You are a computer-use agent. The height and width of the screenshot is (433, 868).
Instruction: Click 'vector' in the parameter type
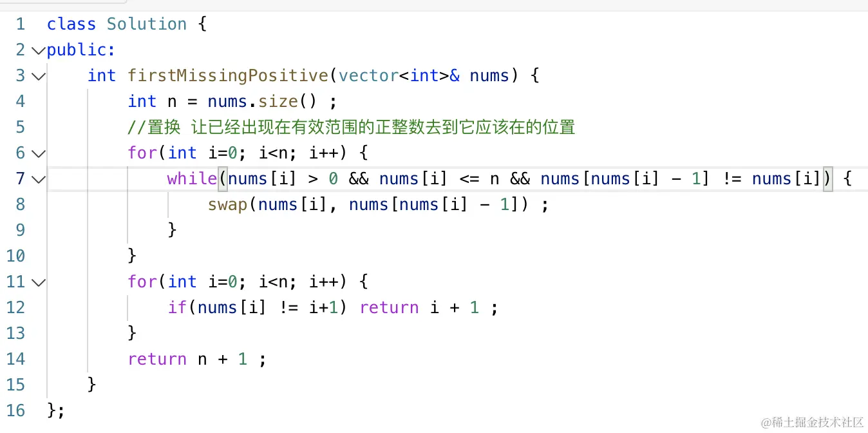(369, 76)
